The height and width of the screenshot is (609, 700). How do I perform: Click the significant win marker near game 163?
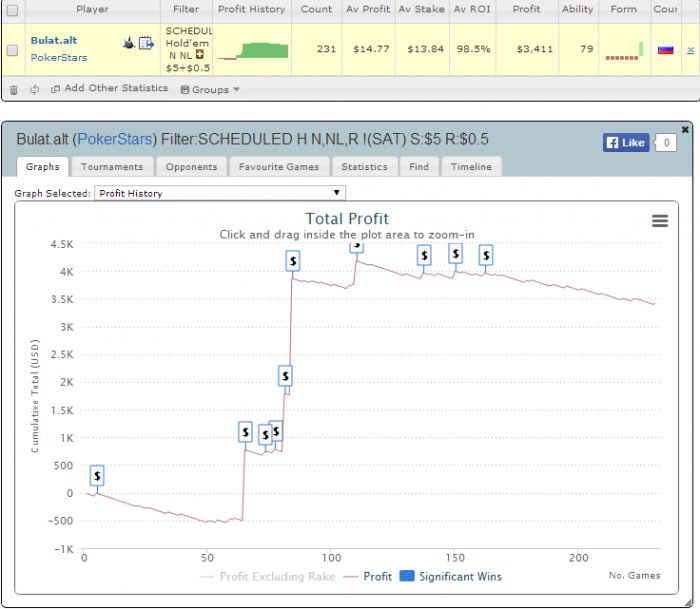click(486, 255)
